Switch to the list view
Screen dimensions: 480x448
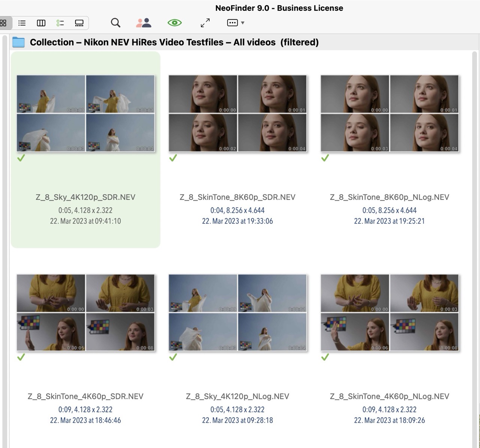pos(21,23)
